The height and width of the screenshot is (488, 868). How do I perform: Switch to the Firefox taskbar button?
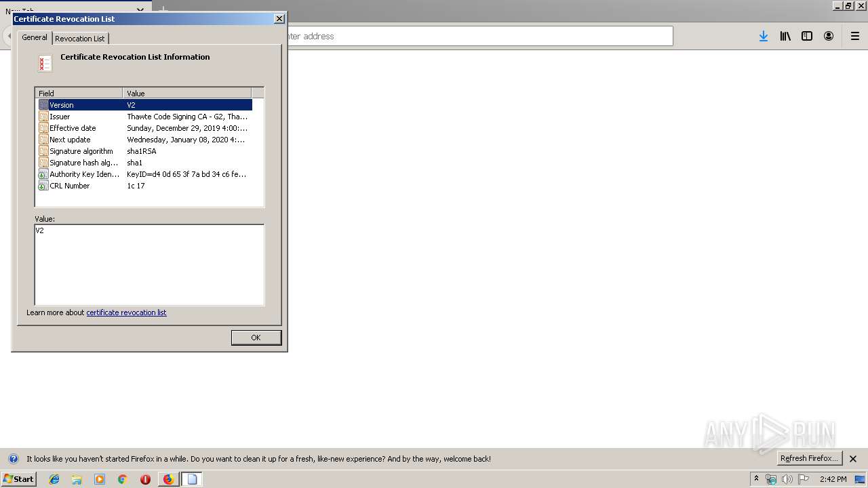(168, 479)
